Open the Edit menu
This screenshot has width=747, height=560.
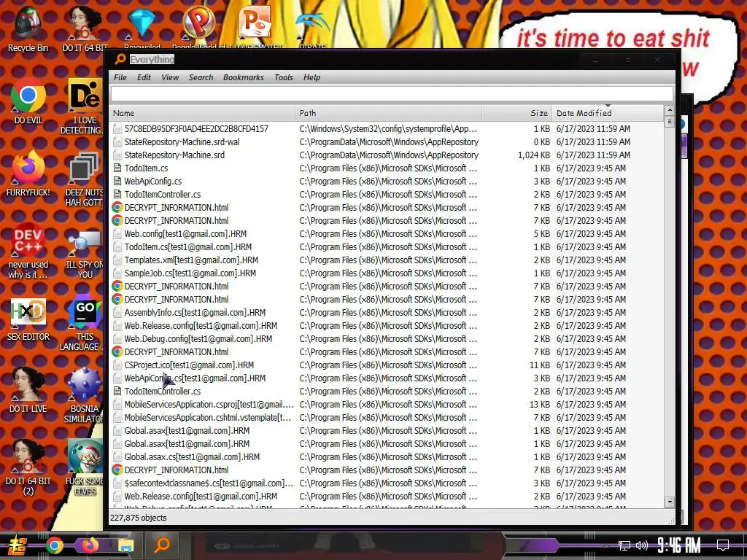click(x=144, y=77)
